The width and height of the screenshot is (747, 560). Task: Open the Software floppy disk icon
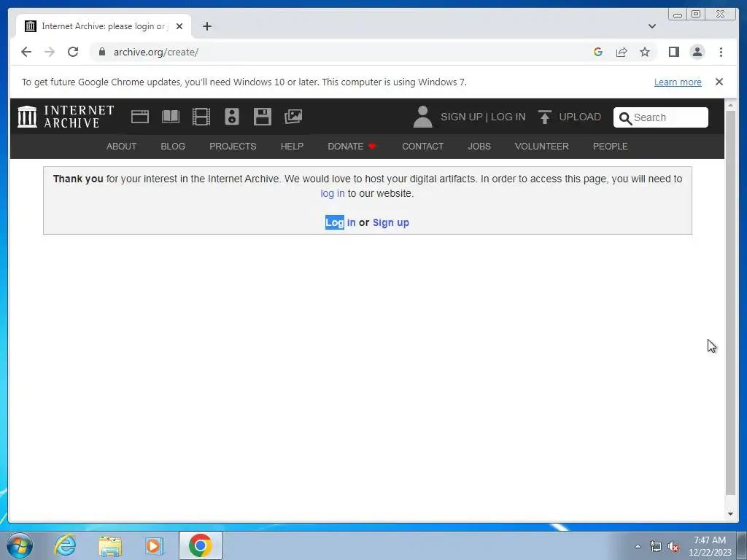coord(263,117)
